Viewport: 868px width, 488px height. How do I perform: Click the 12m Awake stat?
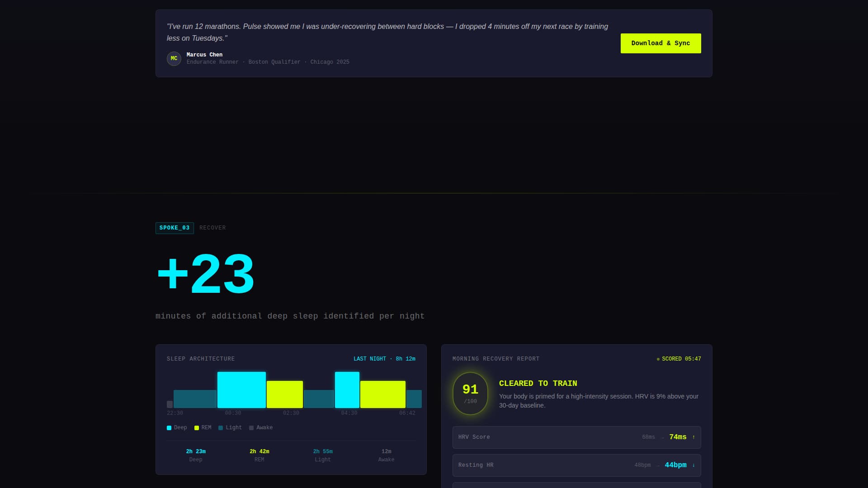point(387,455)
